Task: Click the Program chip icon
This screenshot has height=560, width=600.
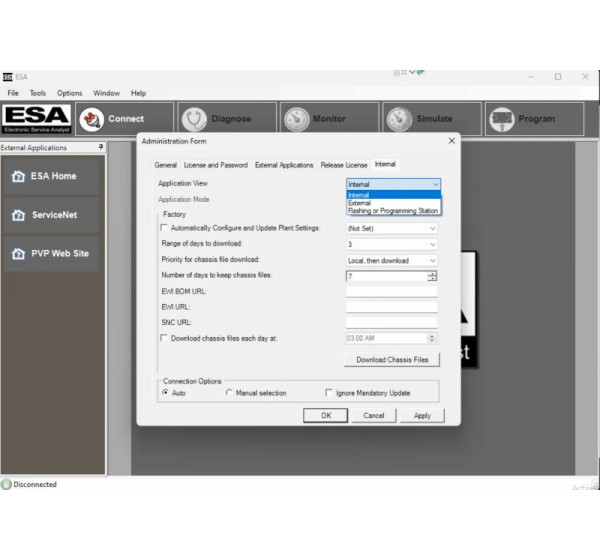Action: point(500,119)
